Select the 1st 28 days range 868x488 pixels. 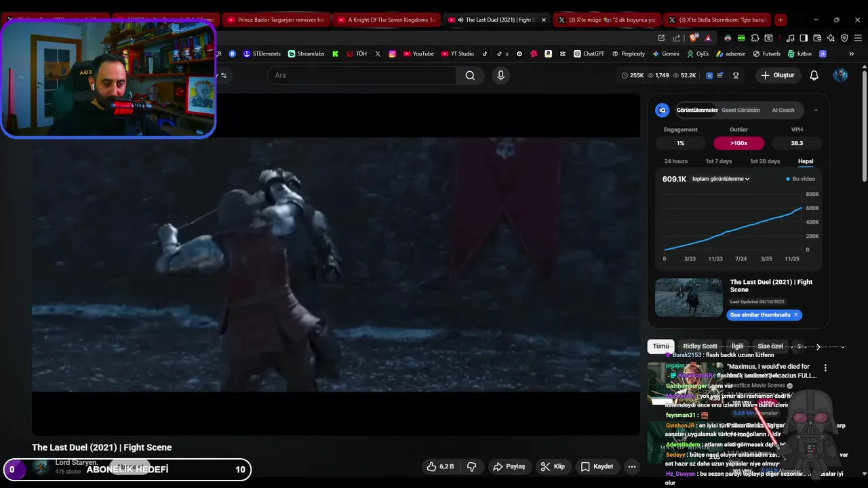[765, 161]
